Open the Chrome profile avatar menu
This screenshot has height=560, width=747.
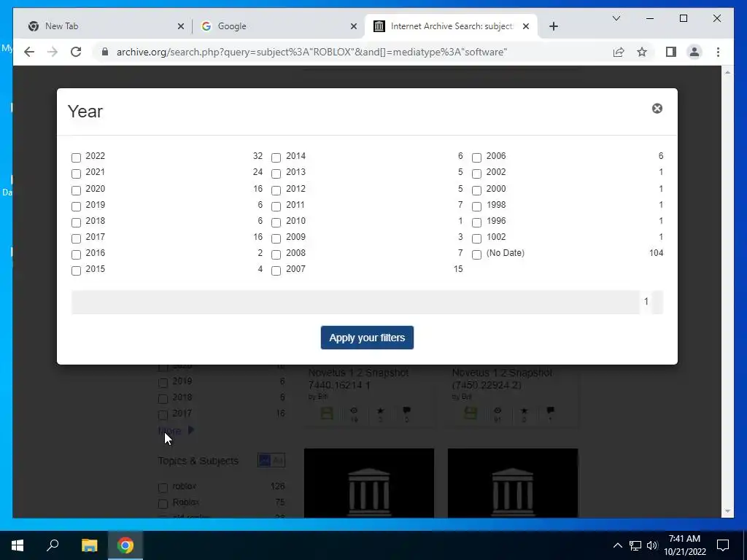(694, 52)
